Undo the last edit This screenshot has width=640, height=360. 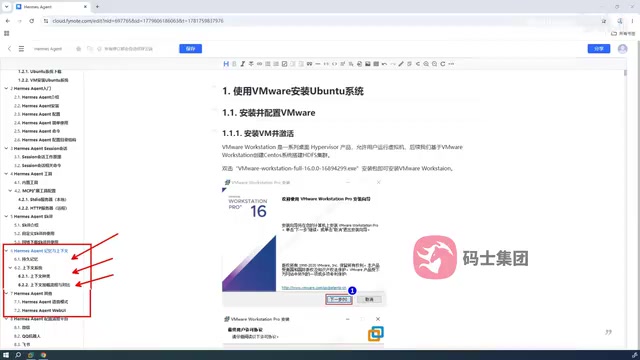click(x=384, y=64)
